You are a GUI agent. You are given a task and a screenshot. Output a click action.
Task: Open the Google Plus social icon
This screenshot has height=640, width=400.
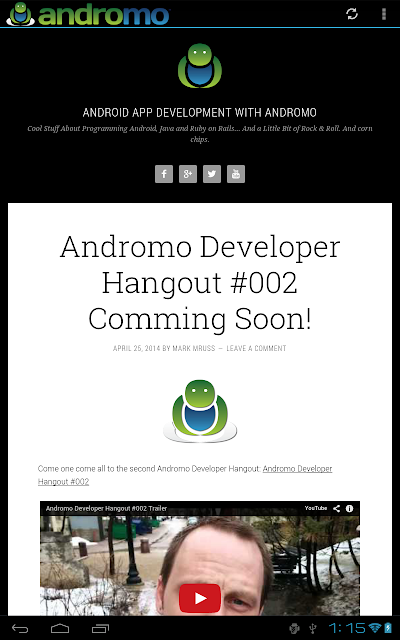188,174
